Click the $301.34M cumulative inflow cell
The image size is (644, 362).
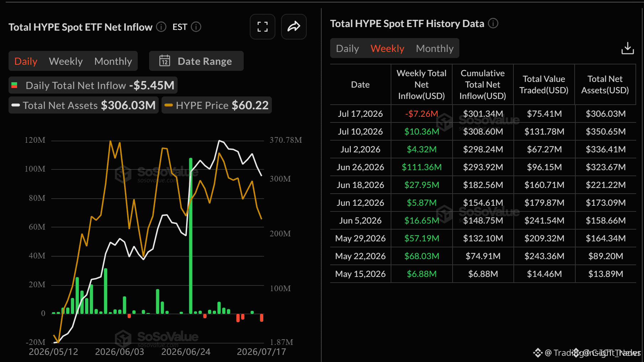pos(483,114)
